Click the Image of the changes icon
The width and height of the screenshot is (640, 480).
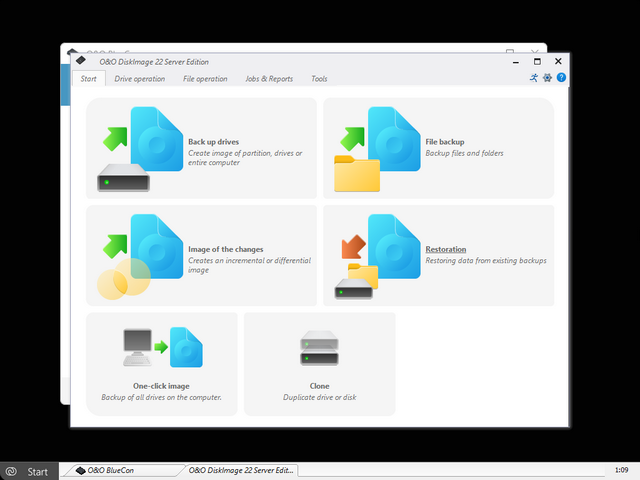tap(135, 256)
